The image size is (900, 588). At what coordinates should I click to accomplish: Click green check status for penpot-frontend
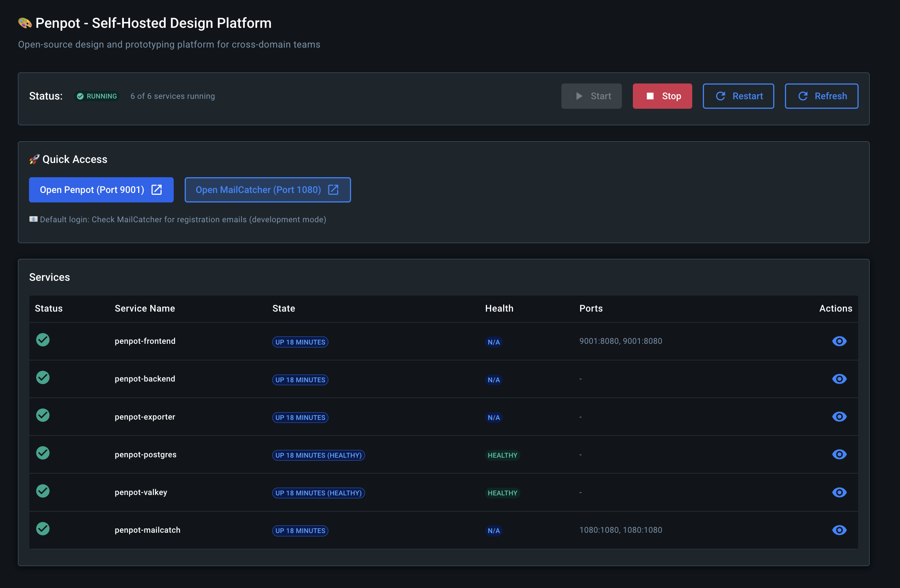tap(43, 340)
